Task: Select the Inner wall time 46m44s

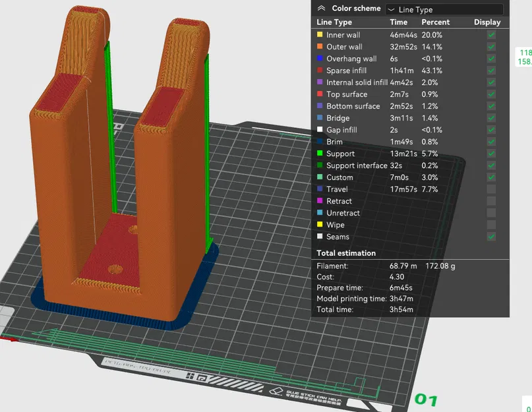Action: click(403, 35)
